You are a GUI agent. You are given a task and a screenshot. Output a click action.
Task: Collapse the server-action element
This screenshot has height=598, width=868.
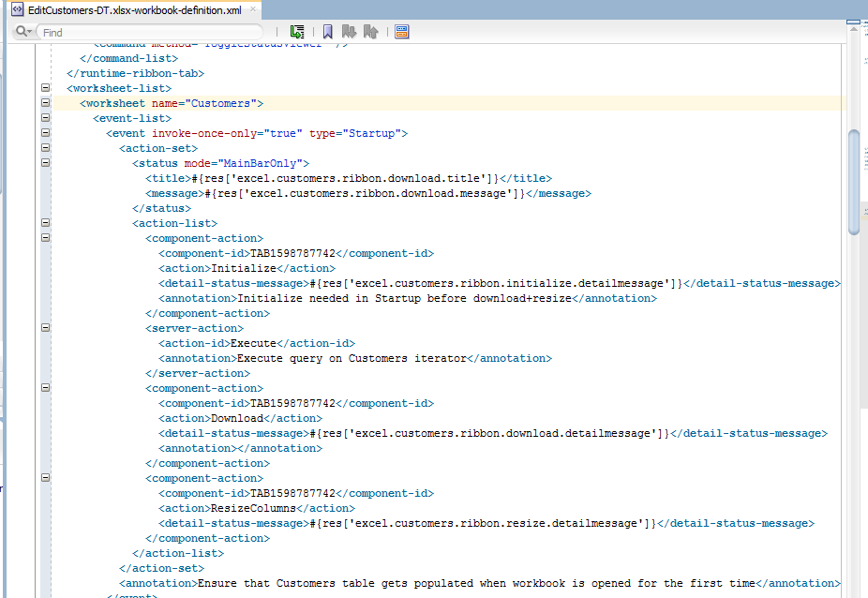point(45,328)
